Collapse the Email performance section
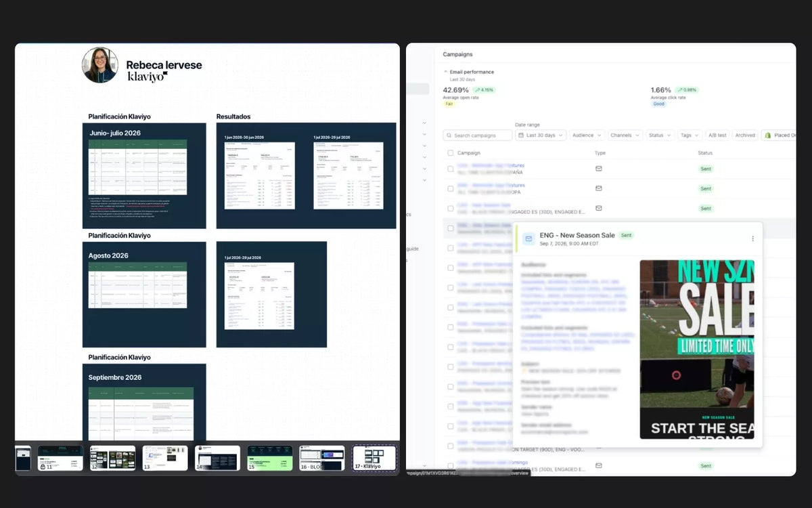The height and width of the screenshot is (508, 812). tap(446, 72)
